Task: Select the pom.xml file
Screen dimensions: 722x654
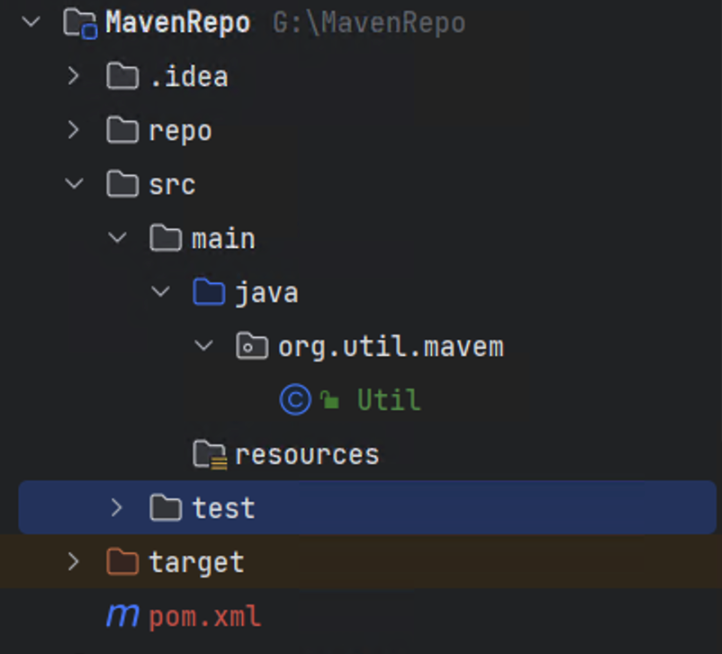Action: coord(204,616)
